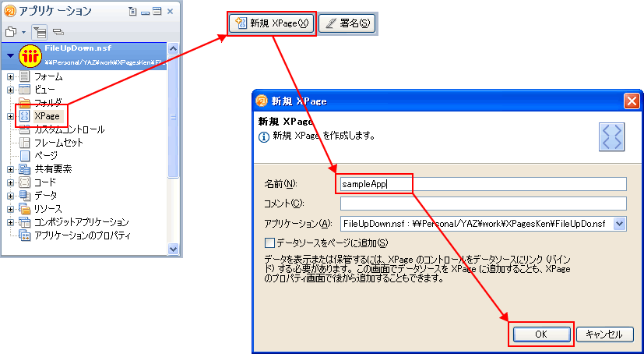Screen dimensions: 644x354
Task: Toggle the hierarchical tree view icon
Action: click(40, 32)
